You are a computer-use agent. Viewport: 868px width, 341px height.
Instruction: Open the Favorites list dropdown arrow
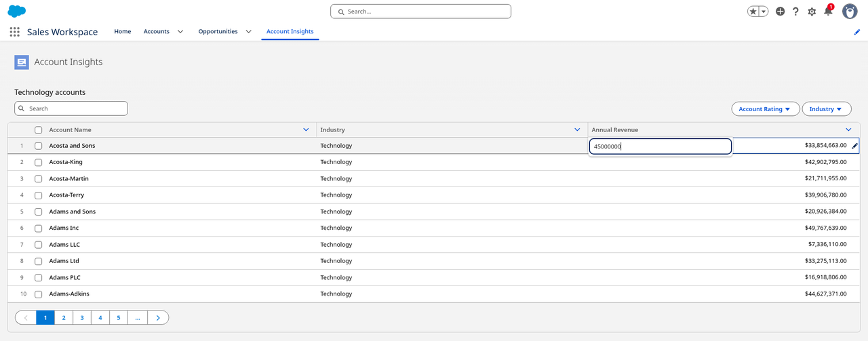point(764,12)
